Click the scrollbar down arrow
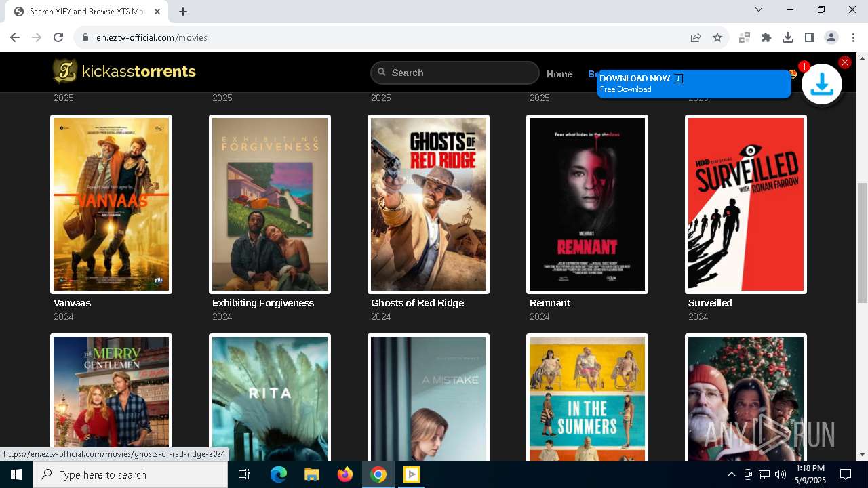 [862, 455]
